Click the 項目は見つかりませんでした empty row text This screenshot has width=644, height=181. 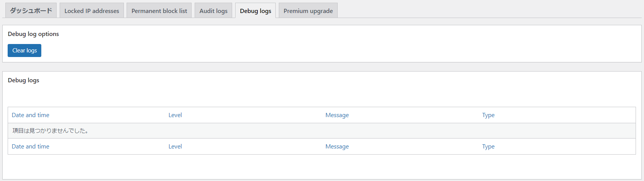[50, 131]
